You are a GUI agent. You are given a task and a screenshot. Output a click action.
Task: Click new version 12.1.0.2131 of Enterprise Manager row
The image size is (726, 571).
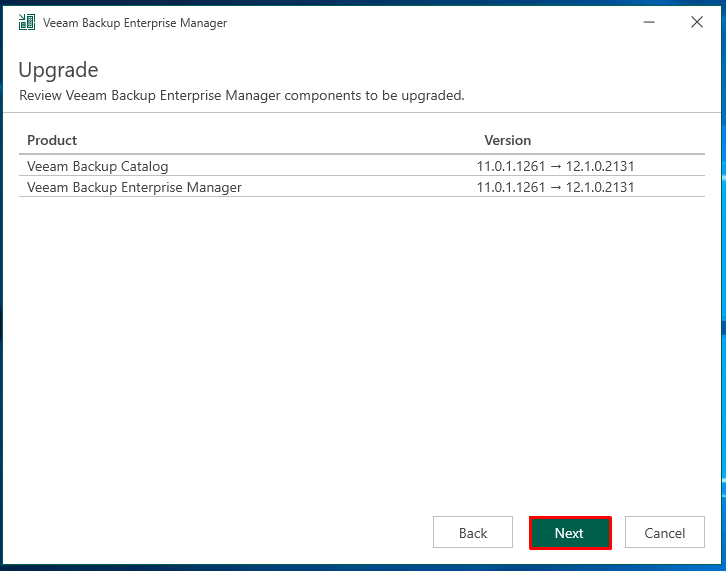coord(600,187)
